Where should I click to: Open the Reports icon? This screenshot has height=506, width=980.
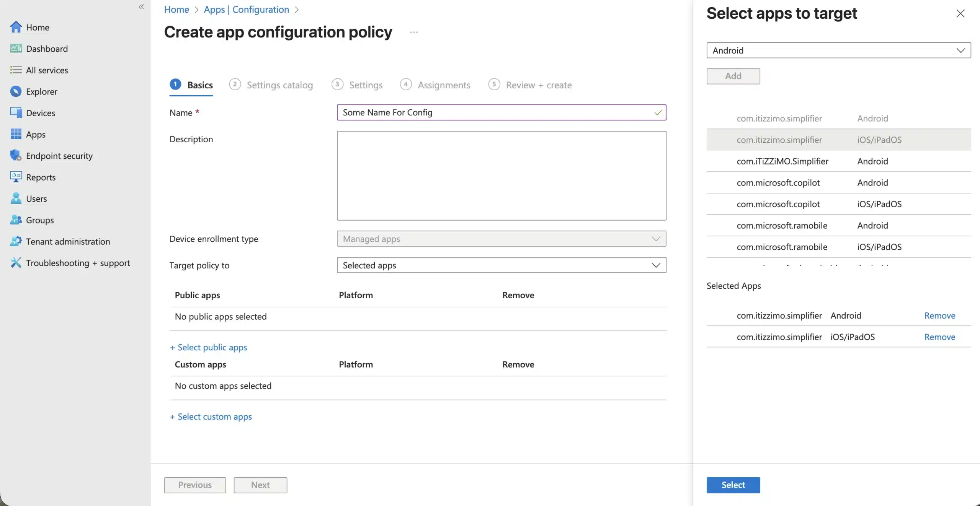point(16,177)
